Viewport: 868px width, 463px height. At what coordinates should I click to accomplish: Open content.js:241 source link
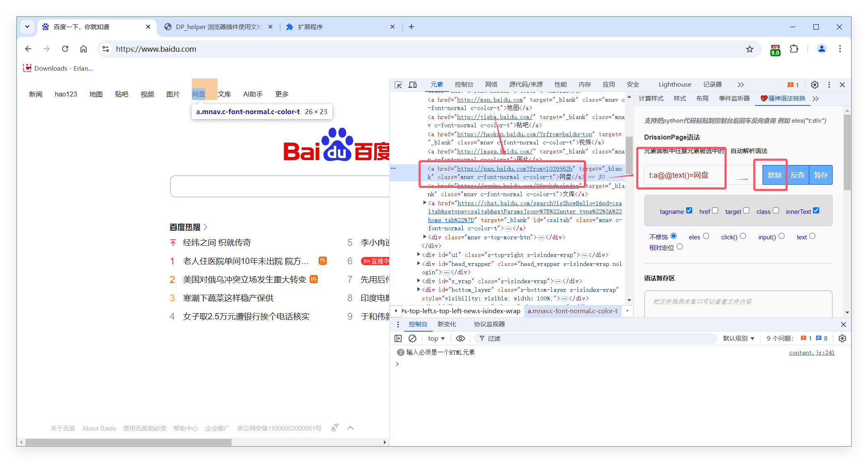(812, 353)
